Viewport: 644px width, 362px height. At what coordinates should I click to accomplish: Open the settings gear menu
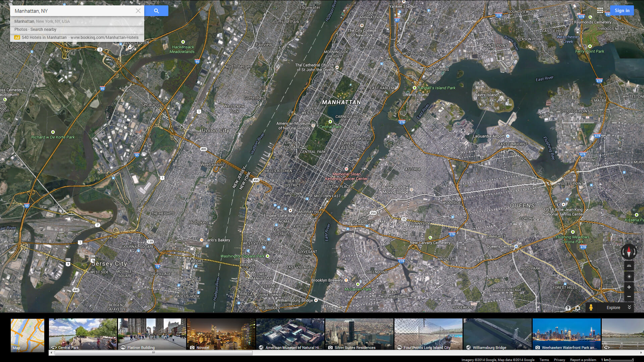click(x=578, y=308)
